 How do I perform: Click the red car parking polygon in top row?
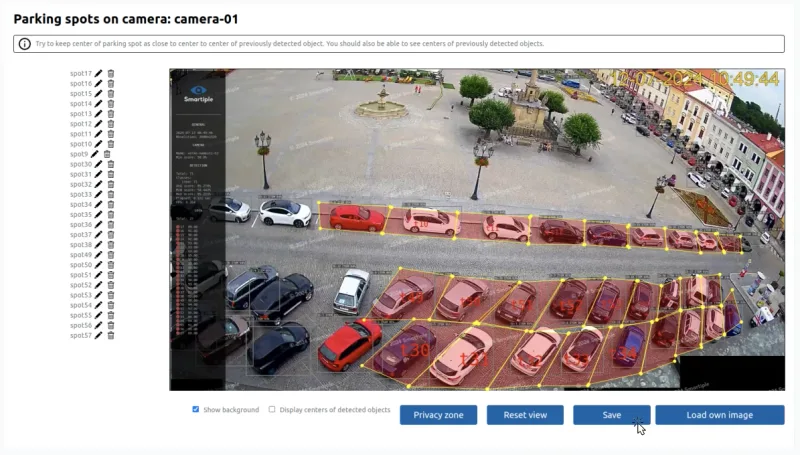pyautogui.click(x=356, y=218)
